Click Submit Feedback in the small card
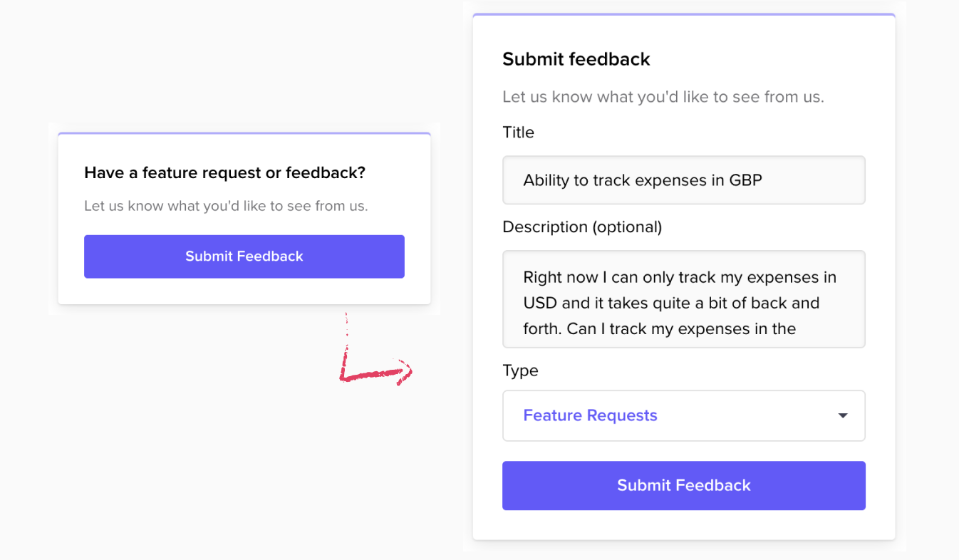 [x=244, y=256]
